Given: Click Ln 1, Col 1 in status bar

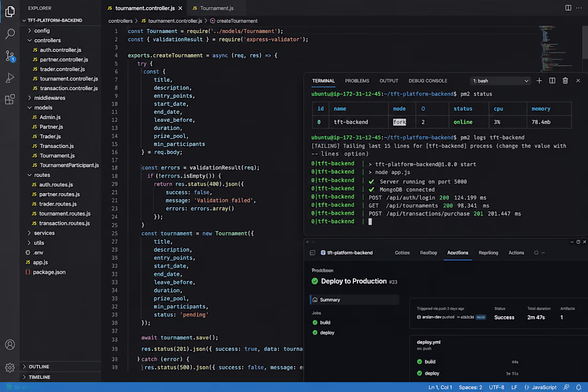Looking at the screenshot, I should [x=440, y=387].
